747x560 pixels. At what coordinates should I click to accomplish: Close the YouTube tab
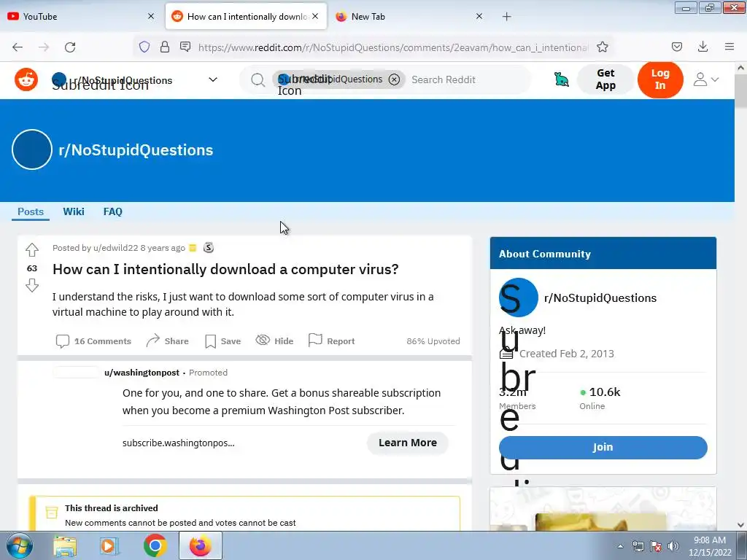[x=151, y=16]
